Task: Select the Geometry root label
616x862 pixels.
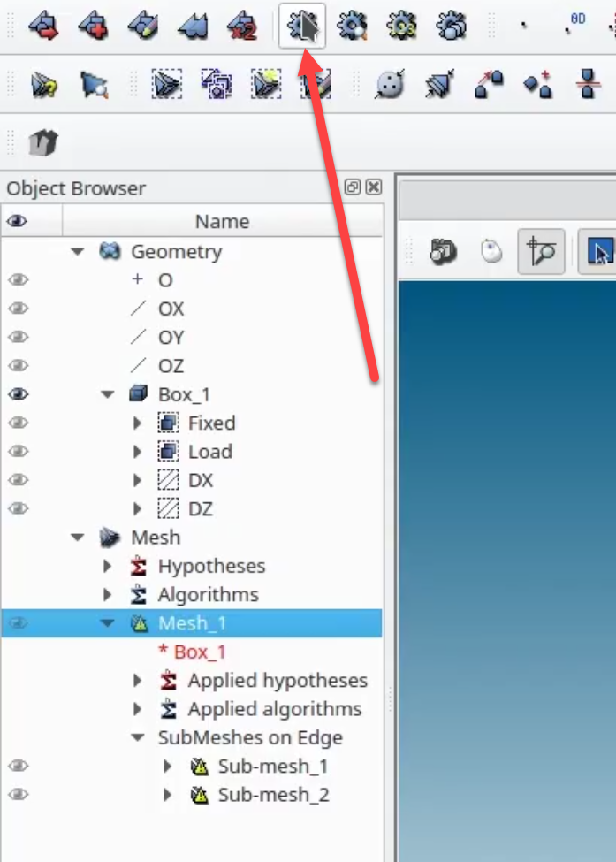Action: pyautogui.click(x=177, y=252)
